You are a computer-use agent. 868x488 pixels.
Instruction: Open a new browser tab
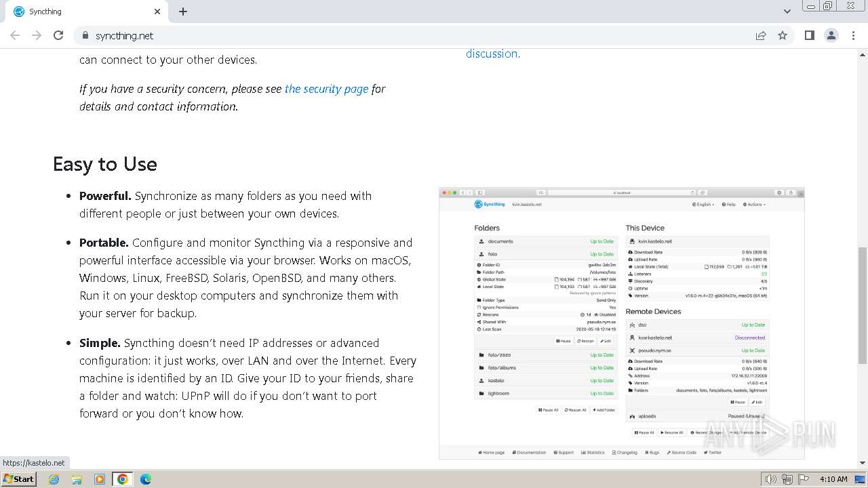pyautogui.click(x=183, y=12)
